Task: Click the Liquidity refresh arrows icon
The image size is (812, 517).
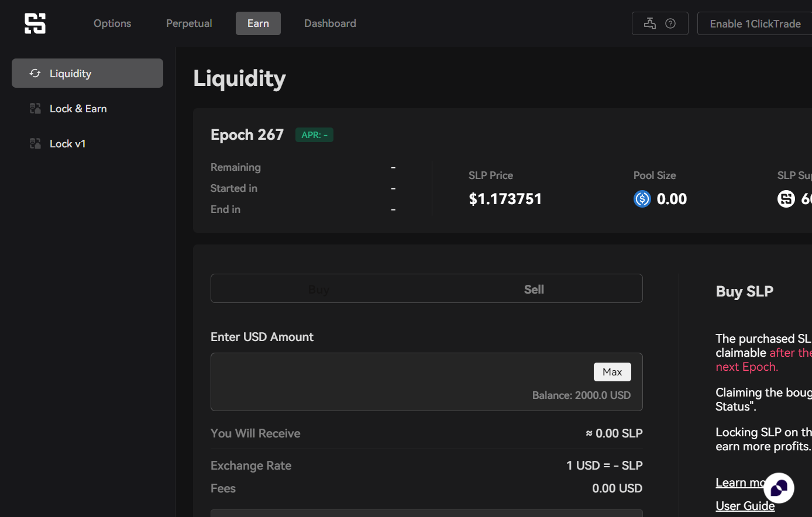Action: tap(35, 73)
